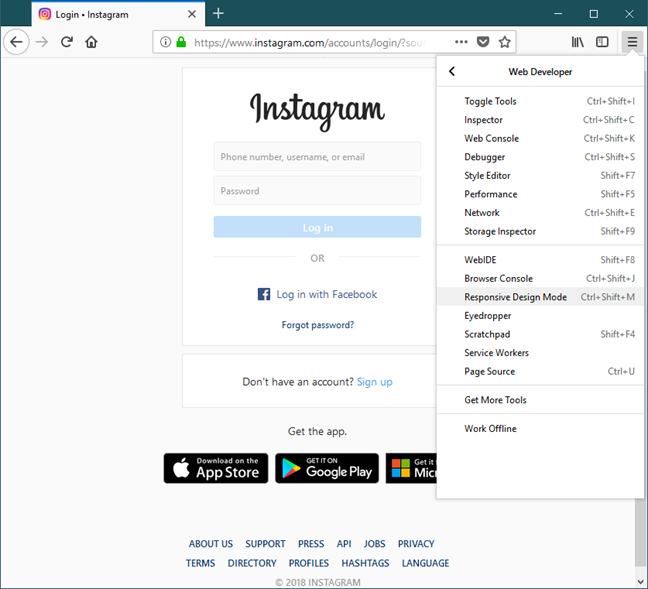The width and height of the screenshot is (648, 589).
Task: Open TERMS footer link
Action: 200,563
